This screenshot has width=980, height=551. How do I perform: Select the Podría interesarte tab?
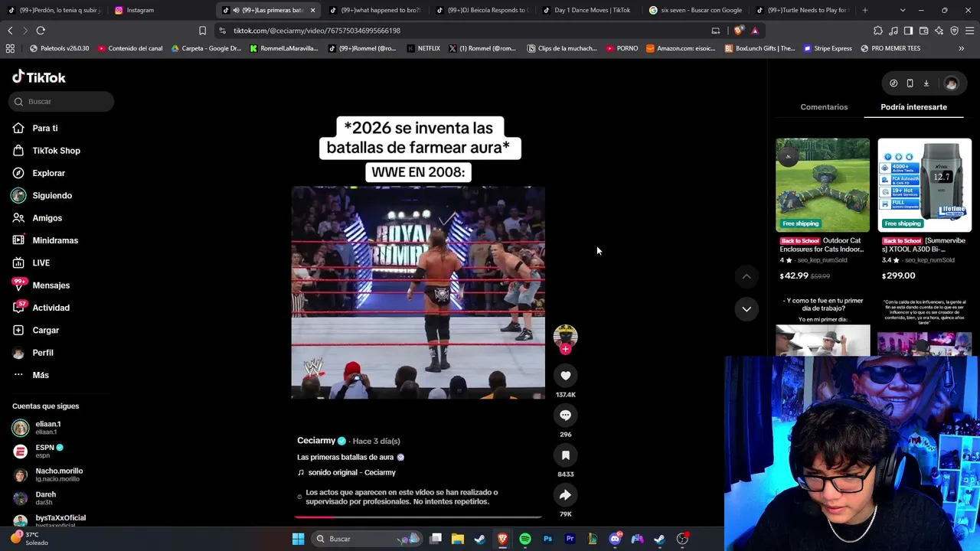point(913,107)
